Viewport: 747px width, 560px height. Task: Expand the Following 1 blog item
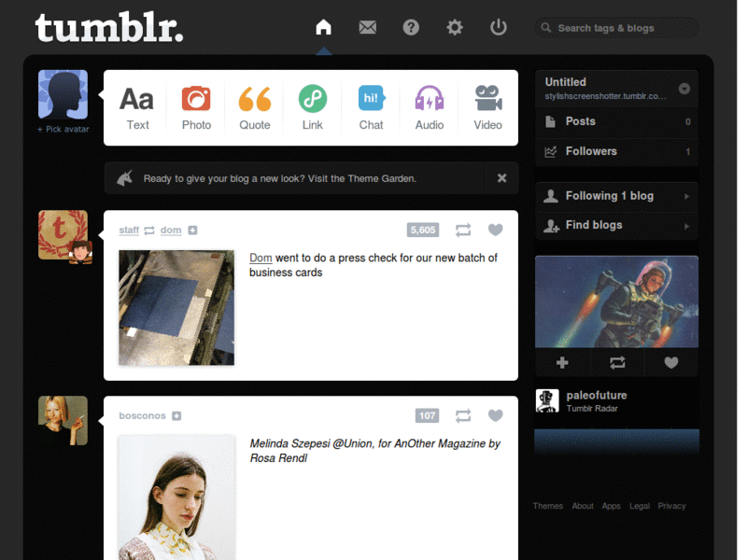click(617, 196)
